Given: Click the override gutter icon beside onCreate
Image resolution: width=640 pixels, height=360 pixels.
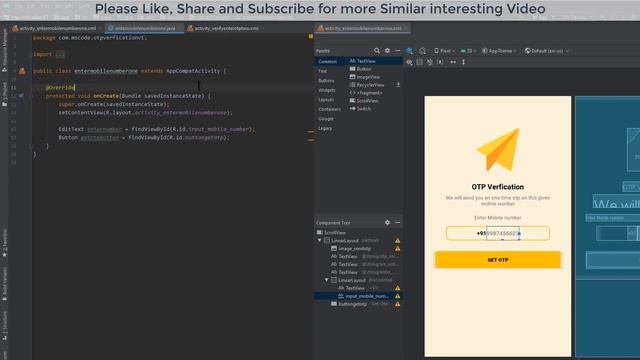Looking at the screenshot, I should tap(21, 96).
